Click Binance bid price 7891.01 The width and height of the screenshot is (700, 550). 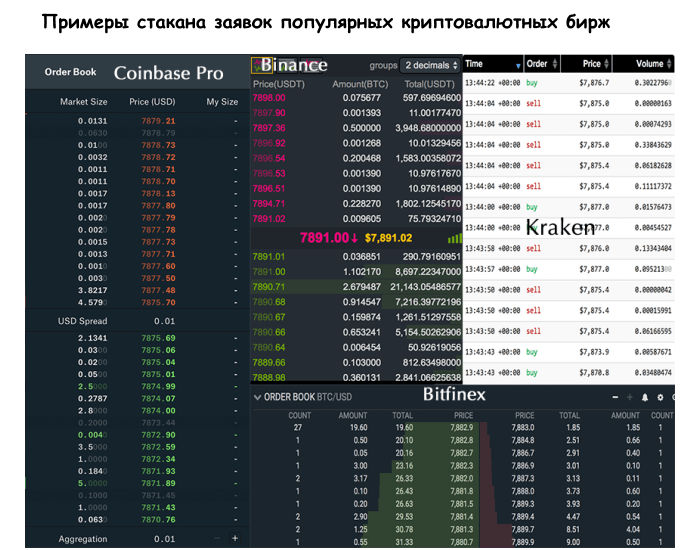click(269, 257)
